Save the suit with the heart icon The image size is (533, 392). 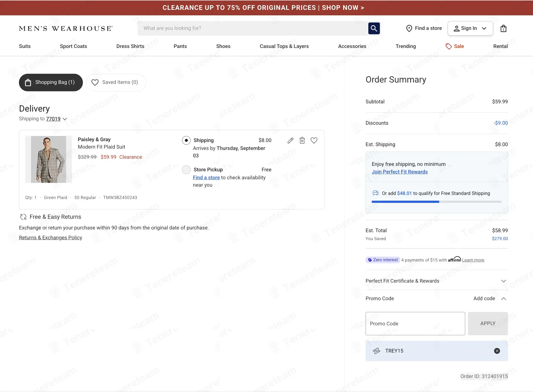314,140
